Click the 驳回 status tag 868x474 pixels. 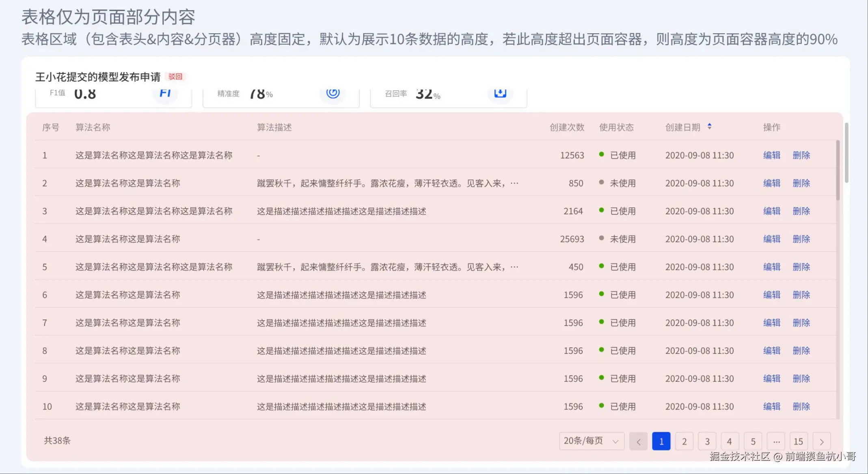175,77
